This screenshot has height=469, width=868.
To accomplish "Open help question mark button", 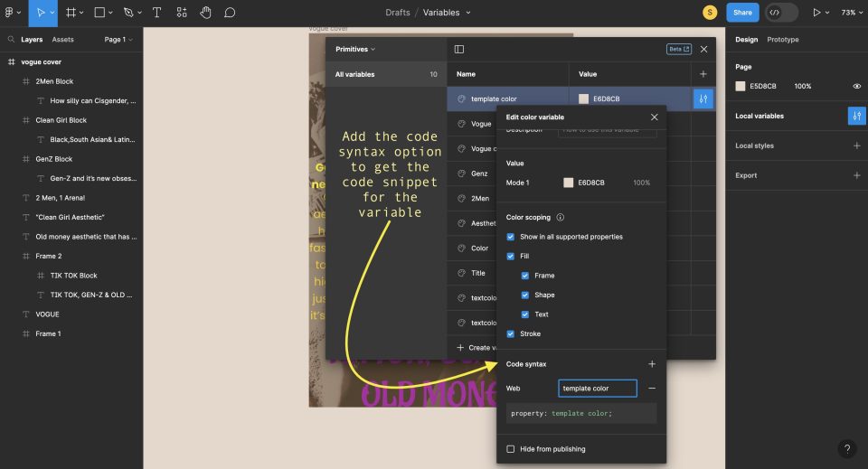I will [846, 449].
